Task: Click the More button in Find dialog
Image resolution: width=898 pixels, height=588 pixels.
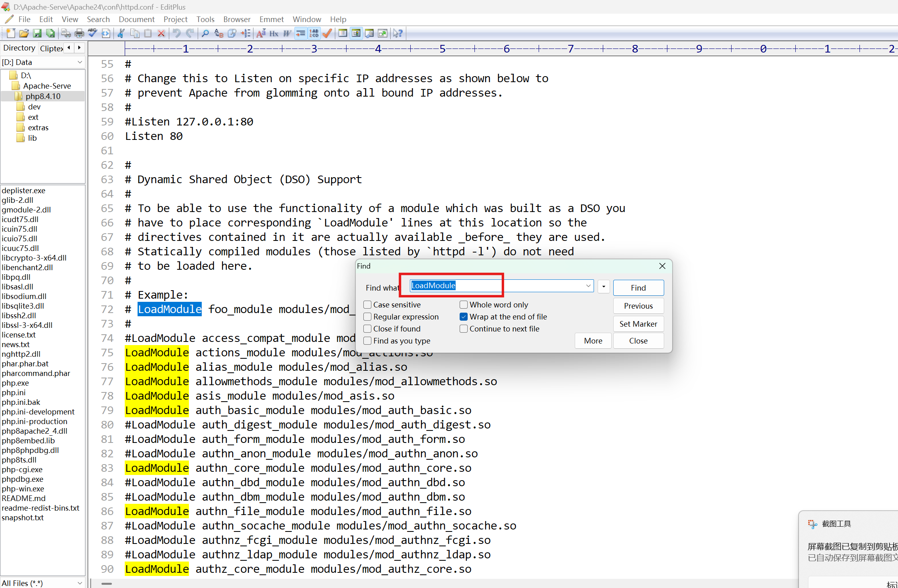Action: click(x=593, y=340)
